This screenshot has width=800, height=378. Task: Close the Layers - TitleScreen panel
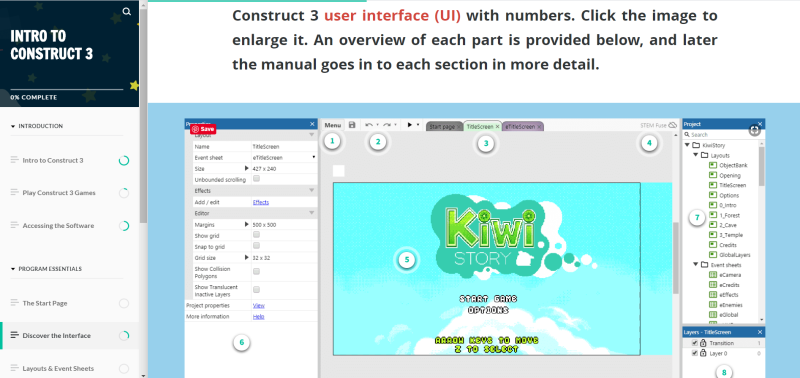tap(760, 332)
